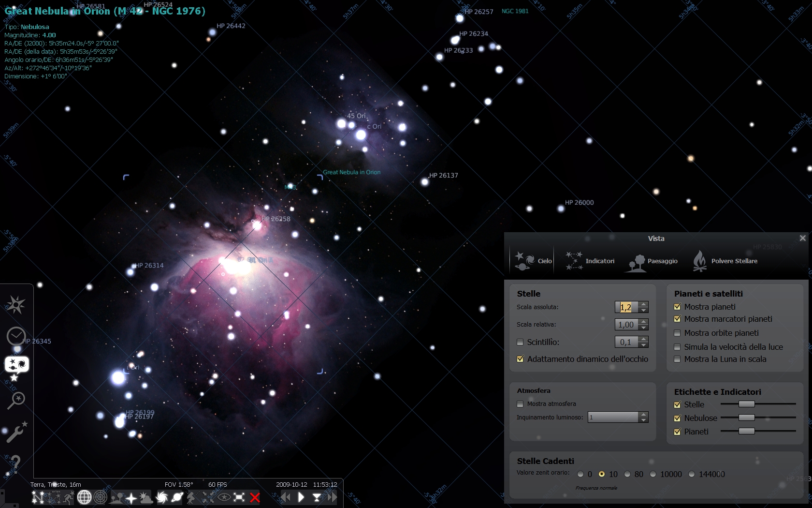The width and height of the screenshot is (812, 508).
Task: Enable Mostra orbite pianeti checkbox
Action: coord(677,333)
